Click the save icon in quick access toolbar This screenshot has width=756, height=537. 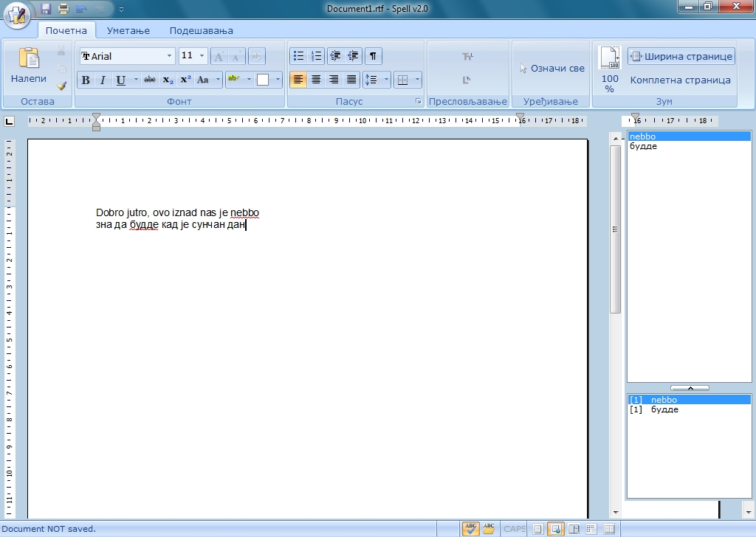click(46, 9)
